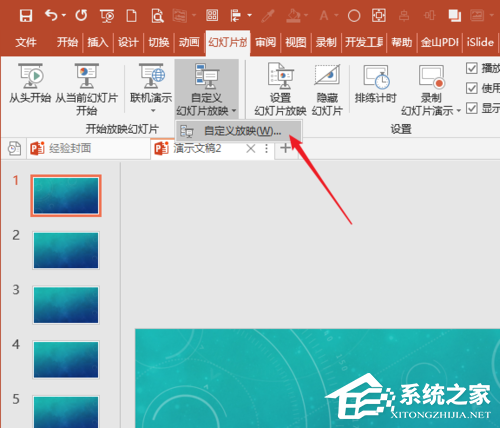Switch to the 插入 (Insert) ribbon tab
This screenshot has width=500, height=428.
(x=98, y=42)
